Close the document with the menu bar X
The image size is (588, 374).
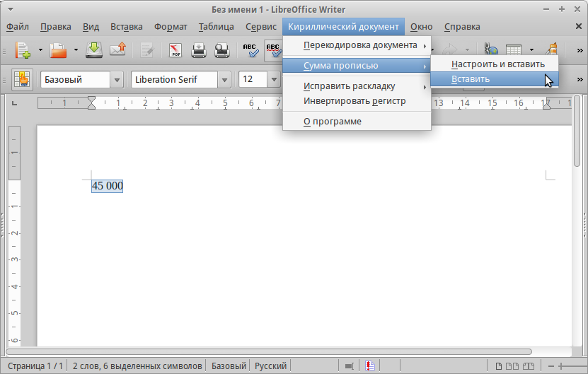pos(579,26)
